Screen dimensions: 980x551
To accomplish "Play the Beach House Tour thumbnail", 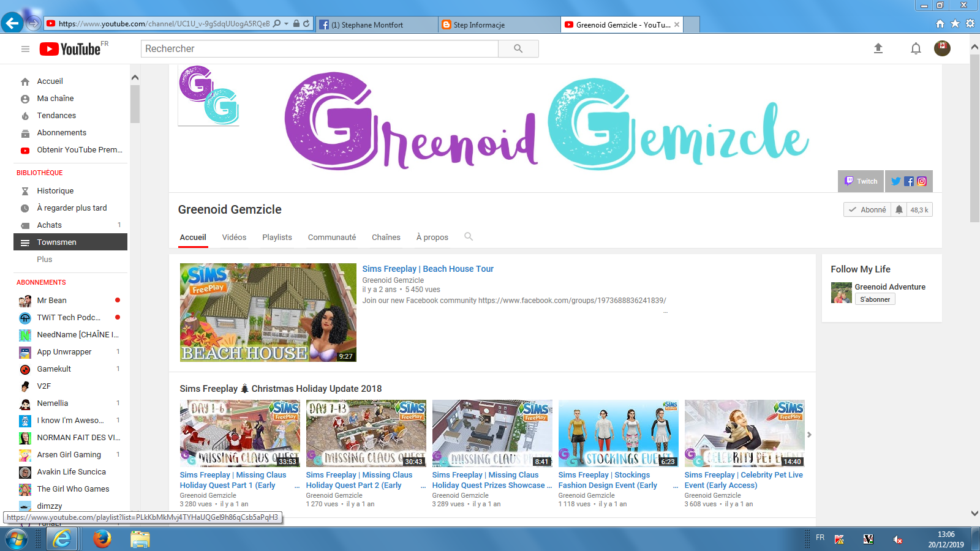I will pos(268,313).
